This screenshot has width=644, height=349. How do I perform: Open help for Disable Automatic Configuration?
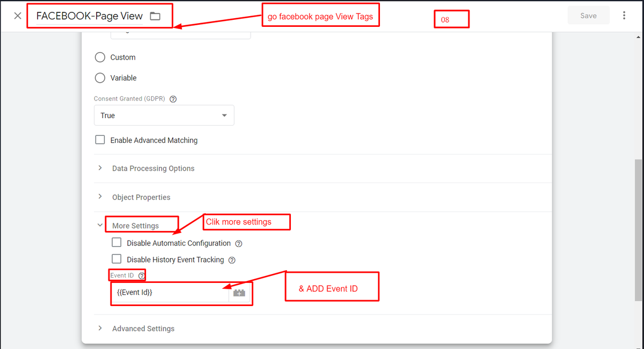[239, 244]
